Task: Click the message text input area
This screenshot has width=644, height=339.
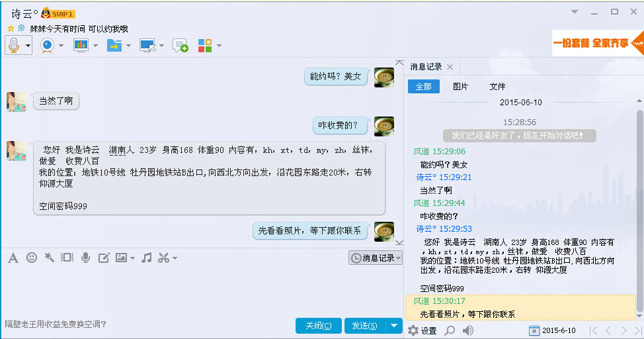Action: pyautogui.click(x=201, y=290)
